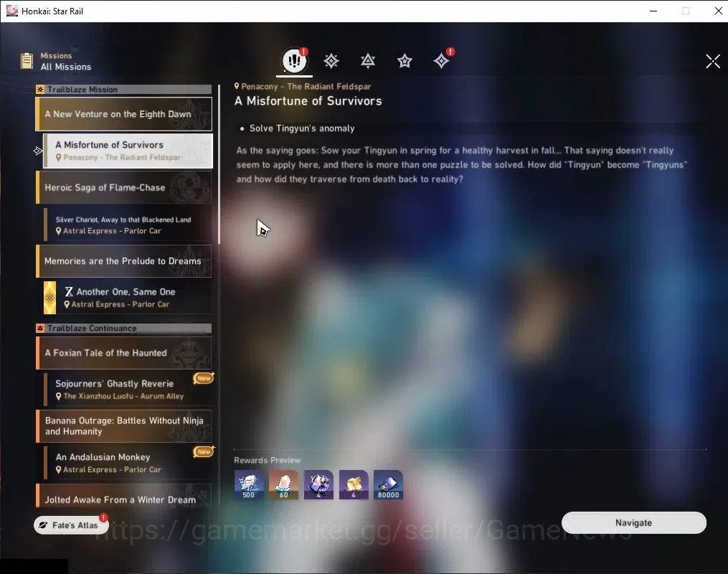Expand A Foxian Tale of the Haunted

124,353
